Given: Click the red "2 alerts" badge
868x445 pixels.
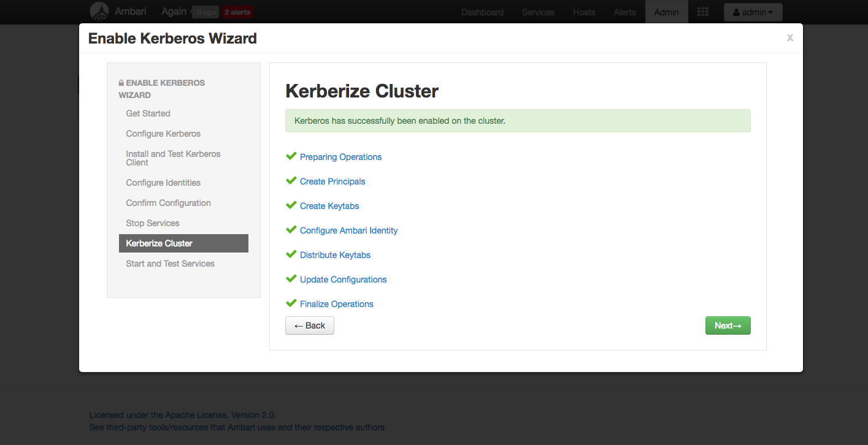Looking at the screenshot, I should coord(237,11).
